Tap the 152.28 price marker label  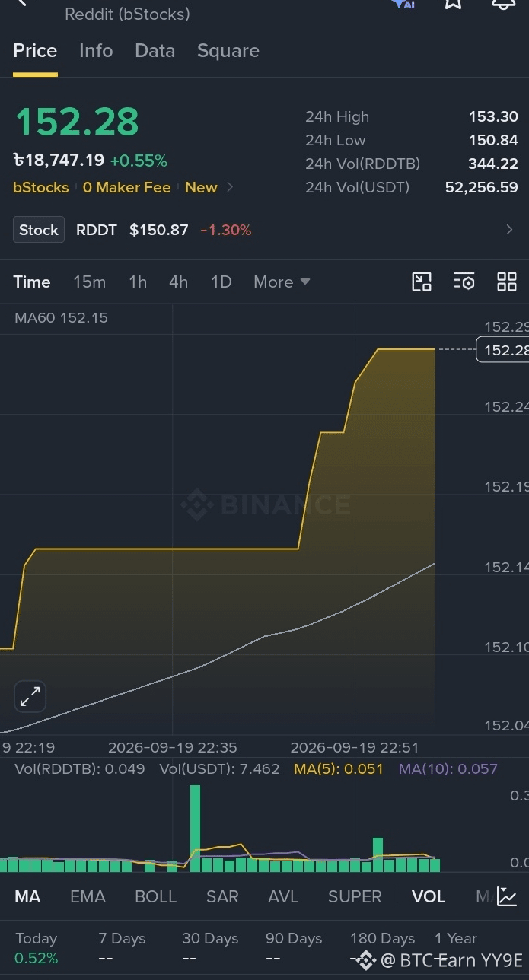(x=502, y=349)
